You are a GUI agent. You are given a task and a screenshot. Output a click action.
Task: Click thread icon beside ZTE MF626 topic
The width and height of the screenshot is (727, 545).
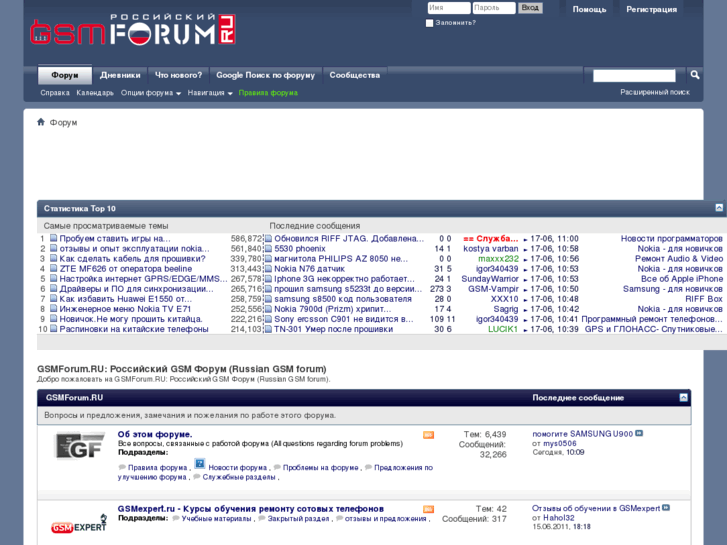[x=54, y=269]
